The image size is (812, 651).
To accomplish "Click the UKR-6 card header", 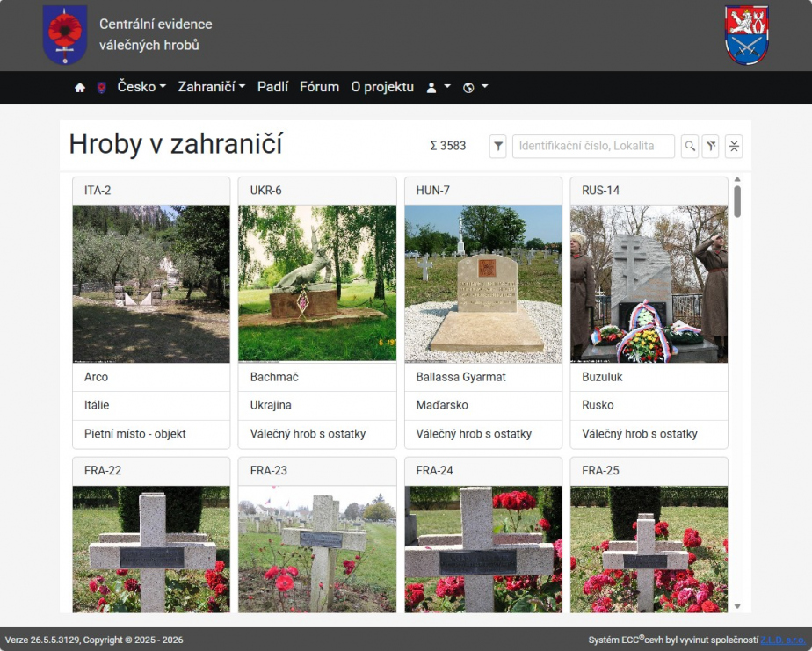I will [x=317, y=191].
